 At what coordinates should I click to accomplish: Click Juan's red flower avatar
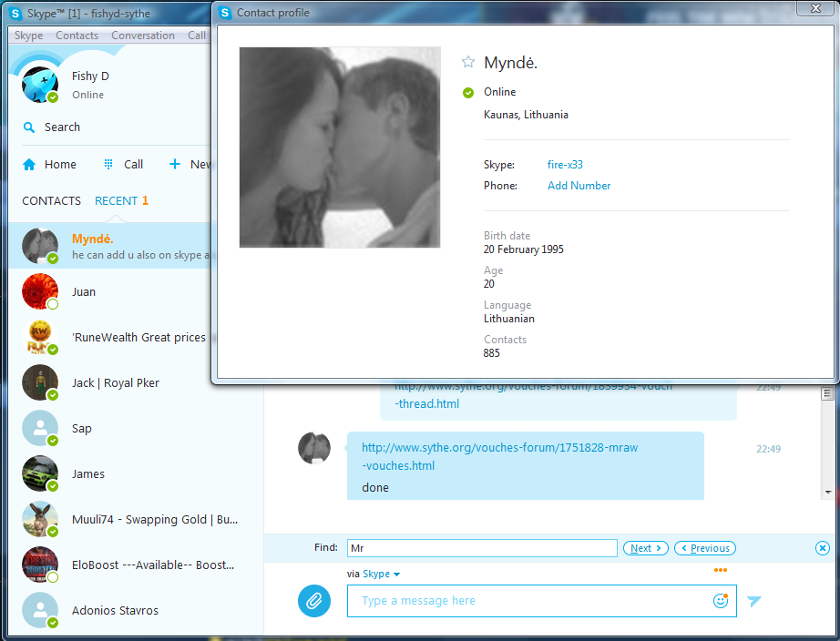40,291
